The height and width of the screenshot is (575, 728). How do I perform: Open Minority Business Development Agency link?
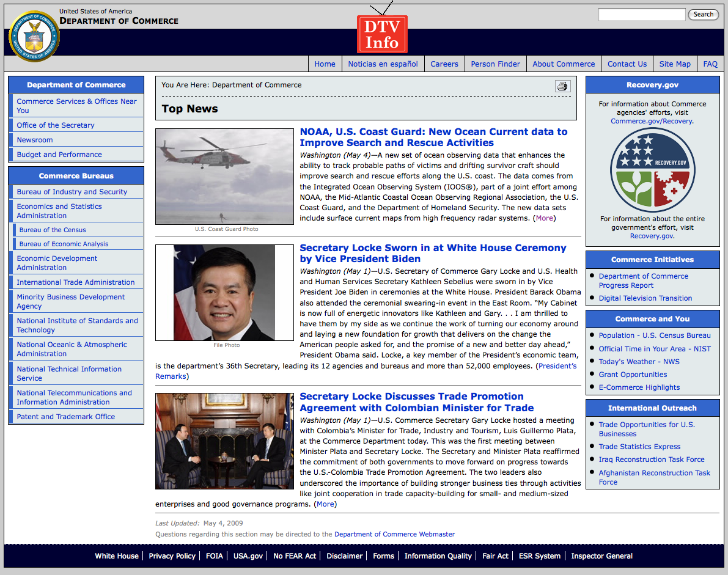click(71, 302)
